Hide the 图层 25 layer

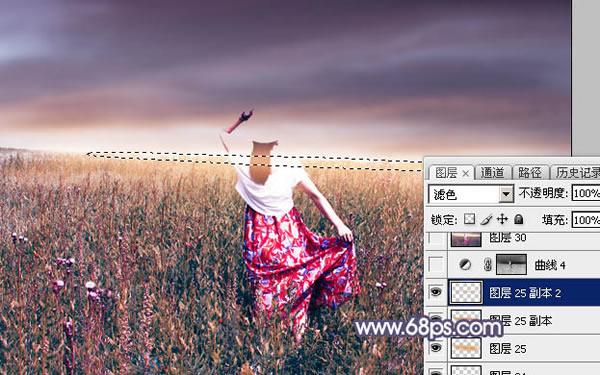point(436,348)
